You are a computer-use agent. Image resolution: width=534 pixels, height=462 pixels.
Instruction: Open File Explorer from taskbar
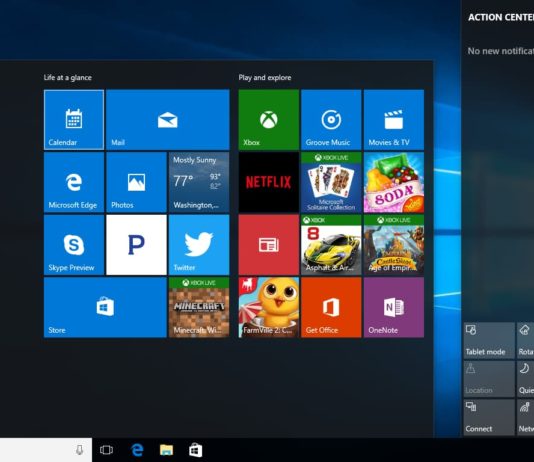point(166,450)
